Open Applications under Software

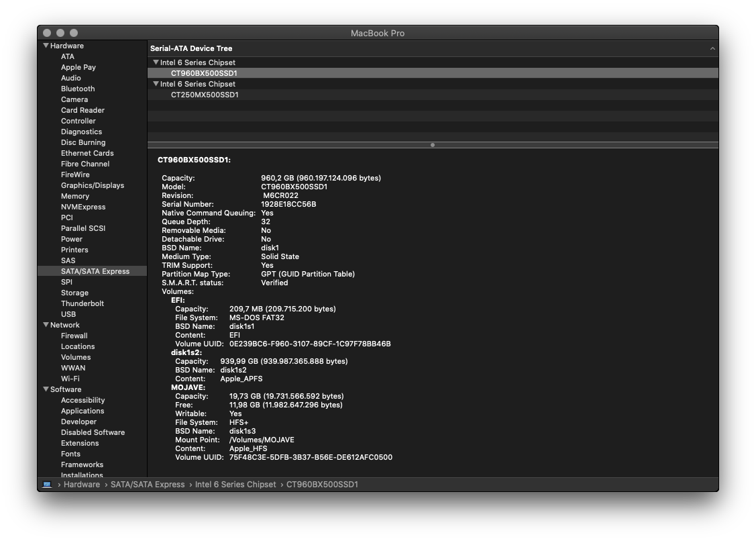(83, 411)
